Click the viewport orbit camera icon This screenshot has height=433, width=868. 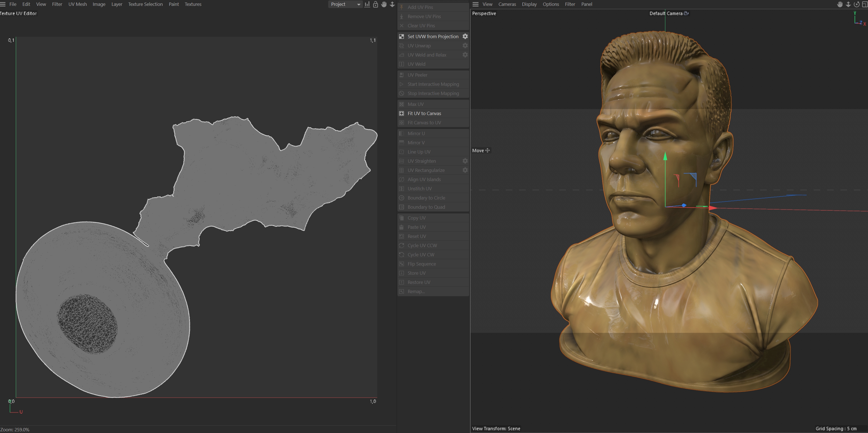pos(856,4)
